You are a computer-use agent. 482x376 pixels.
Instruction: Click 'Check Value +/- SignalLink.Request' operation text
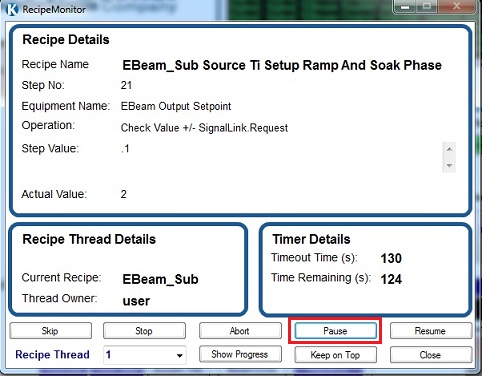(204, 128)
